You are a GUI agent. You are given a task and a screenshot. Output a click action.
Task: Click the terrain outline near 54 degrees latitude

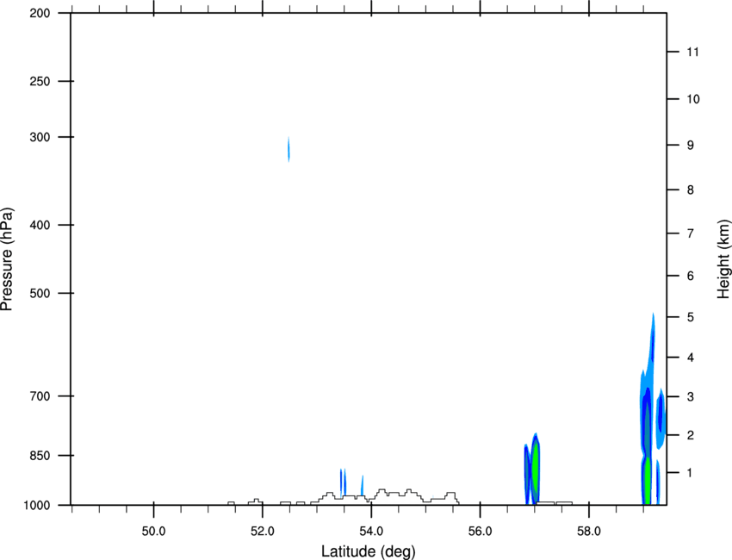point(383,496)
